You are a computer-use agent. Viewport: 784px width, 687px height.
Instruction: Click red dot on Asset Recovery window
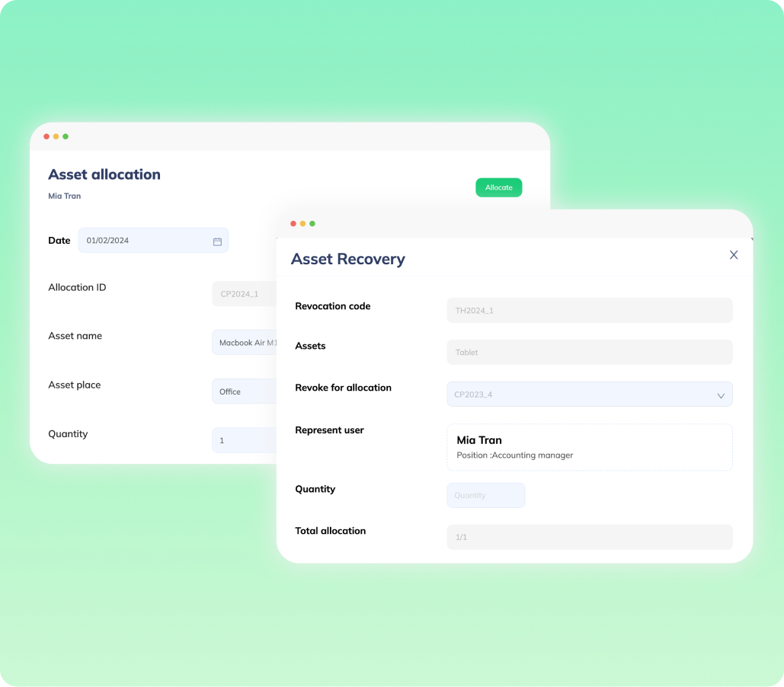tap(293, 223)
